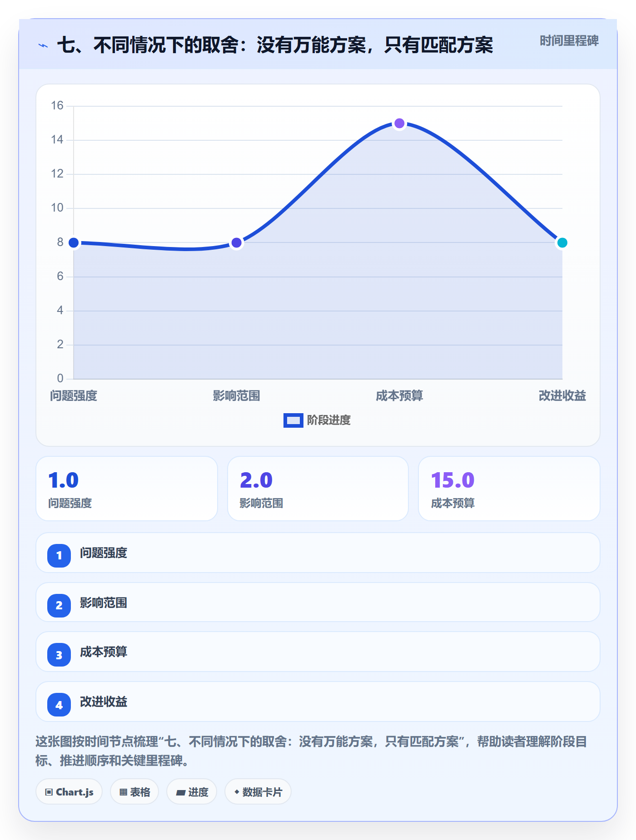Click the number 1 step badge
This screenshot has height=840, width=636.
(x=59, y=555)
